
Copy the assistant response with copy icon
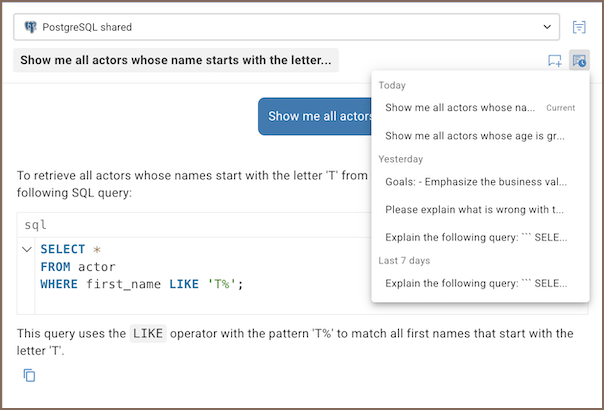tap(30, 376)
